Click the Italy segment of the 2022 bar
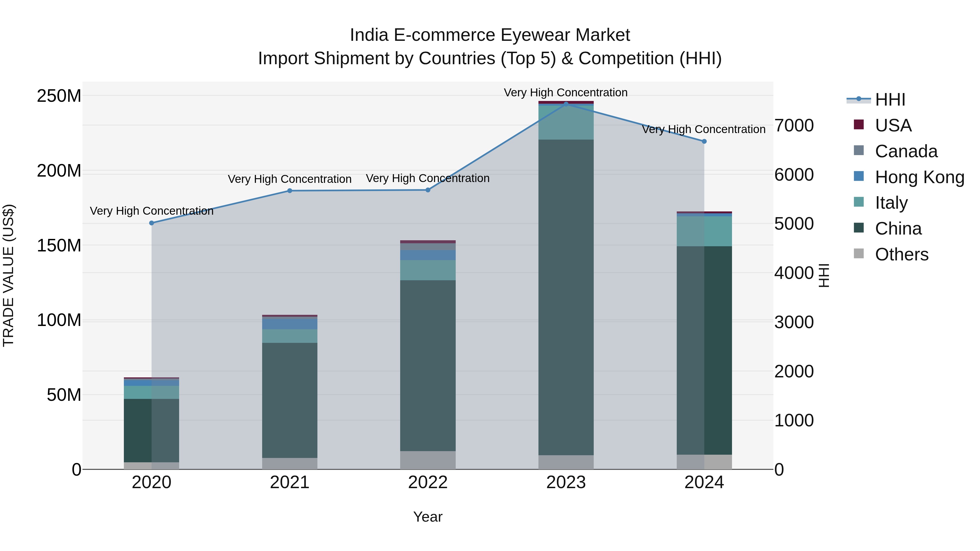 pyautogui.click(x=428, y=270)
